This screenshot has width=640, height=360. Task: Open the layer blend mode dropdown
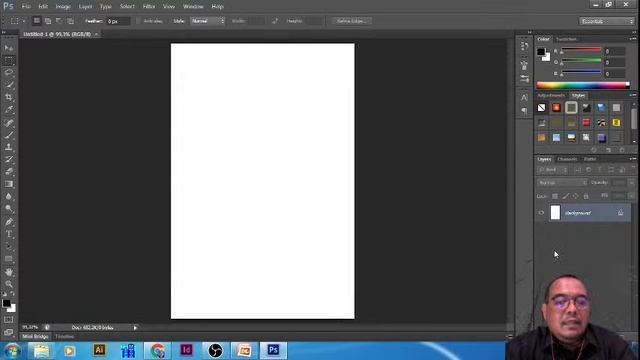coord(562,182)
